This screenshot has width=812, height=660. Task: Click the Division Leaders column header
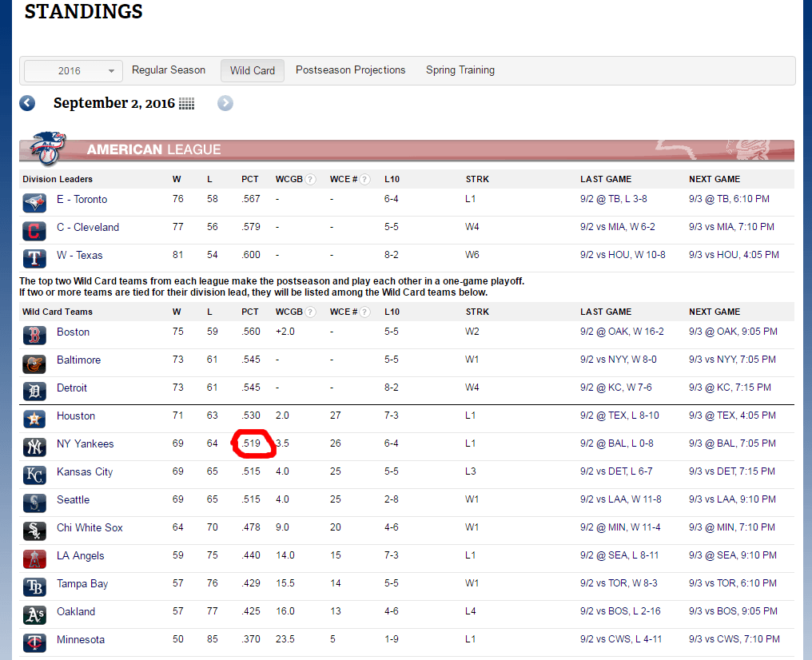pos(58,179)
